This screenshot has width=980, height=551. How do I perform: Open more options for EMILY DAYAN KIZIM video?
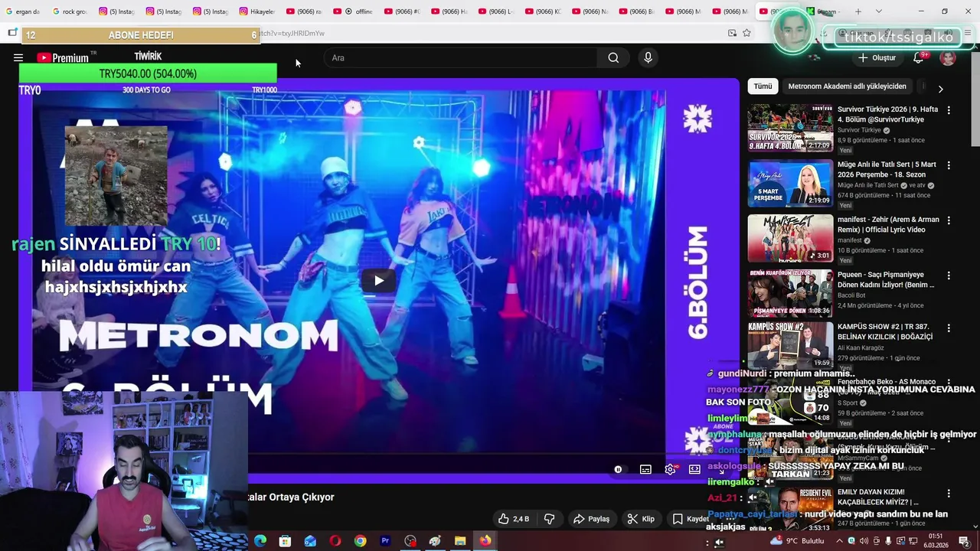pos(949,493)
